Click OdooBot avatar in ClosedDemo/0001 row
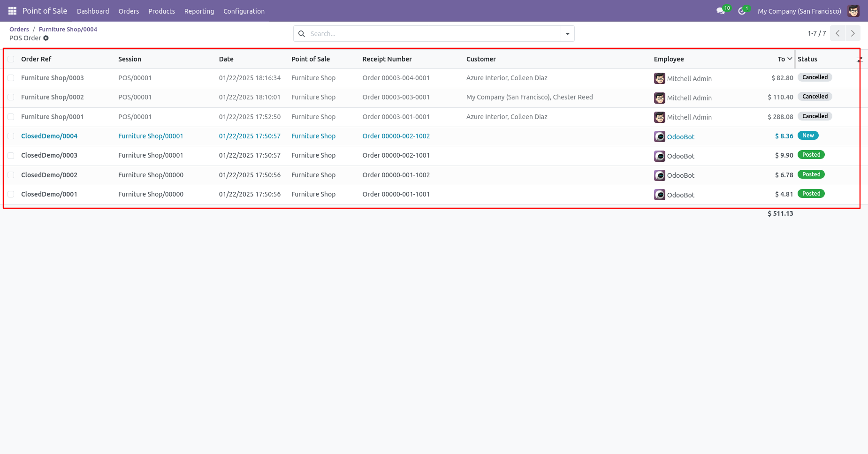This screenshot has height=454, width=868. pyautogui.click(x=660, y=195)
